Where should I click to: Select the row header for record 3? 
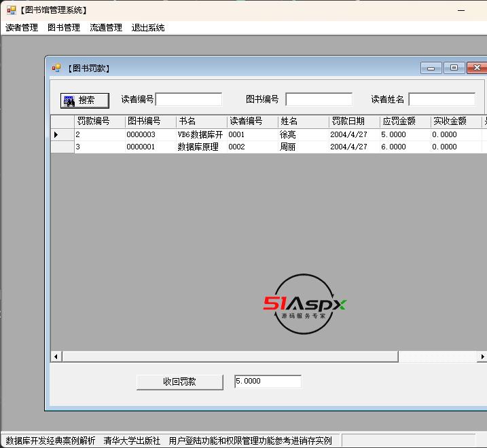click(62, 147)
